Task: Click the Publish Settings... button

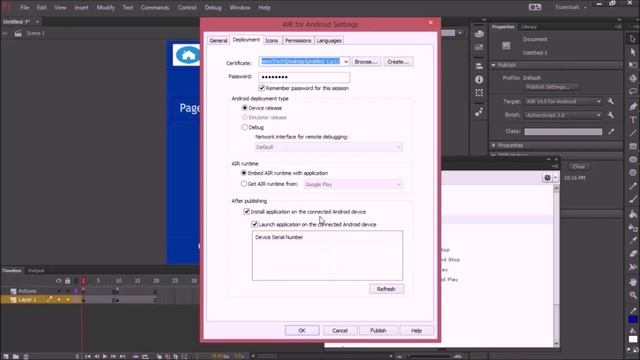Action: click(x=550, y=87)
